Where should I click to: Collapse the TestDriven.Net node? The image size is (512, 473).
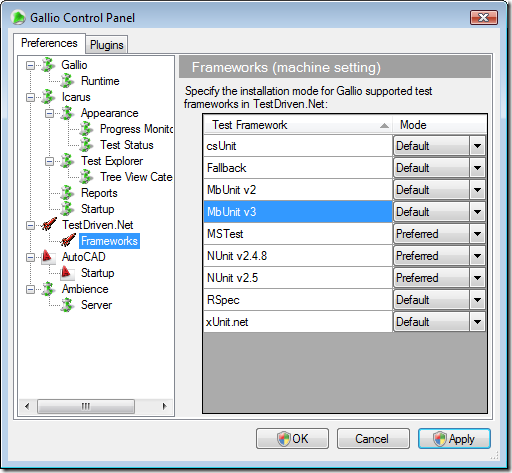[x=30, y=225]
